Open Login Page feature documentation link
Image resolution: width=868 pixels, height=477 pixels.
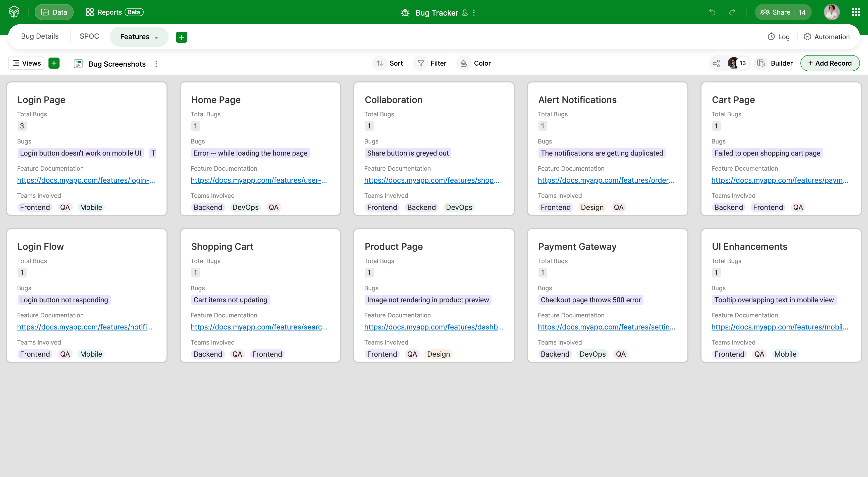(86, 180)
